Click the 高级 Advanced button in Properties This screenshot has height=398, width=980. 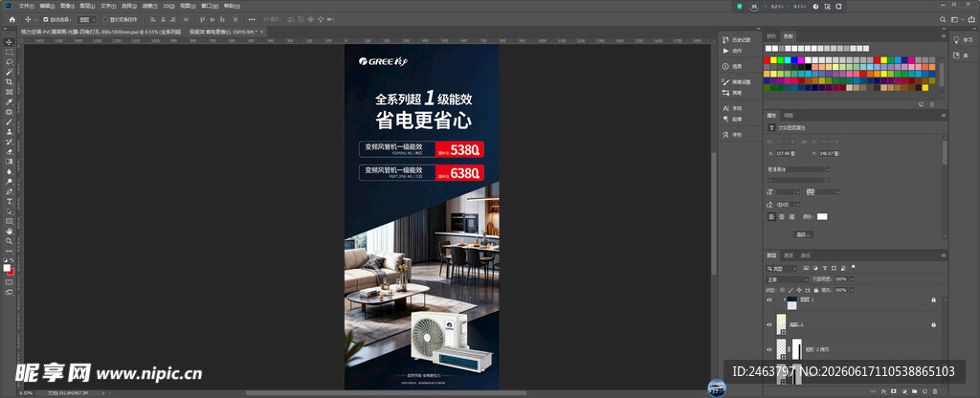803,234
